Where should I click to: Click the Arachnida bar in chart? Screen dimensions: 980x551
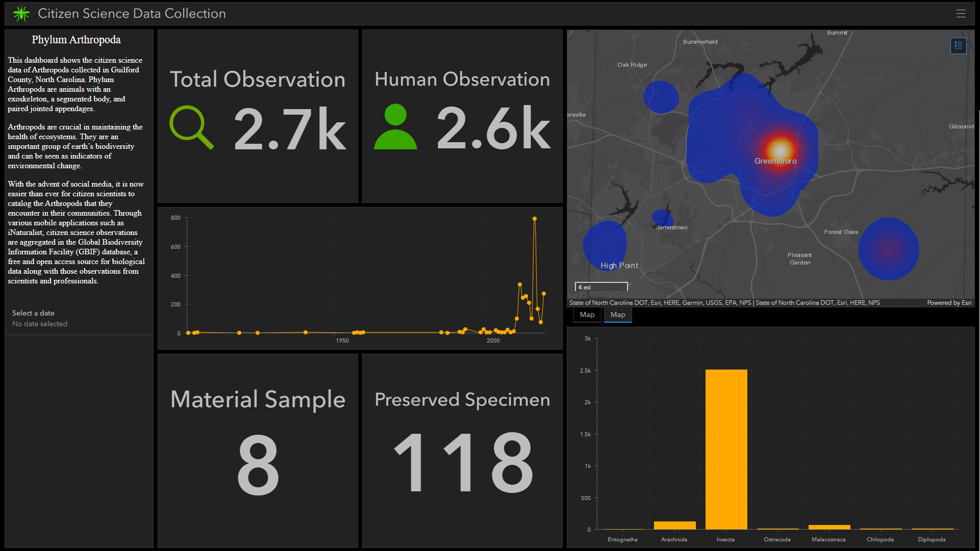pos(674,525)
